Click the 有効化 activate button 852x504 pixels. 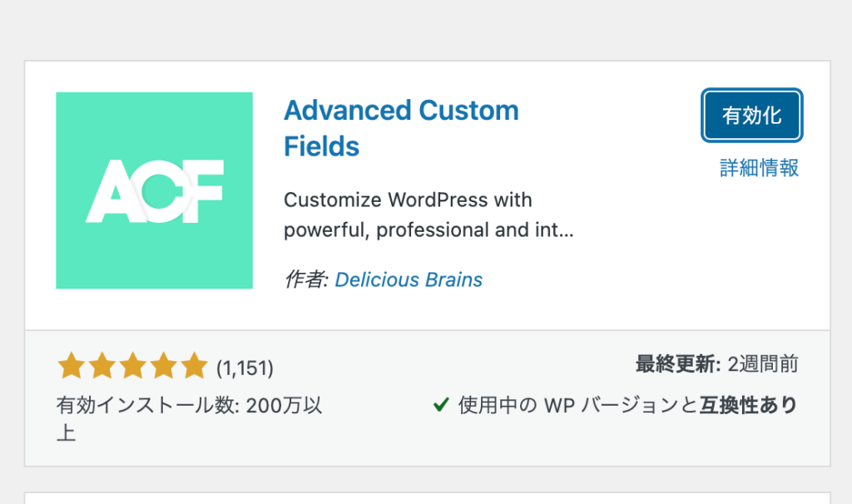tap(751, 116)
